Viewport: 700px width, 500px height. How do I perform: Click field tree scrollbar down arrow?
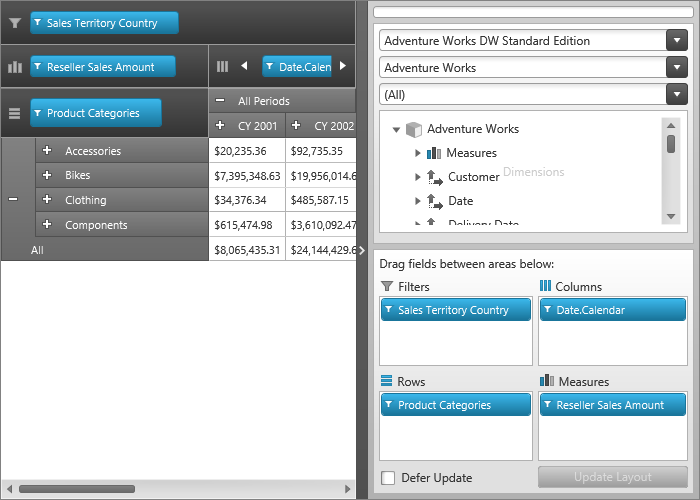click(671, 217)
